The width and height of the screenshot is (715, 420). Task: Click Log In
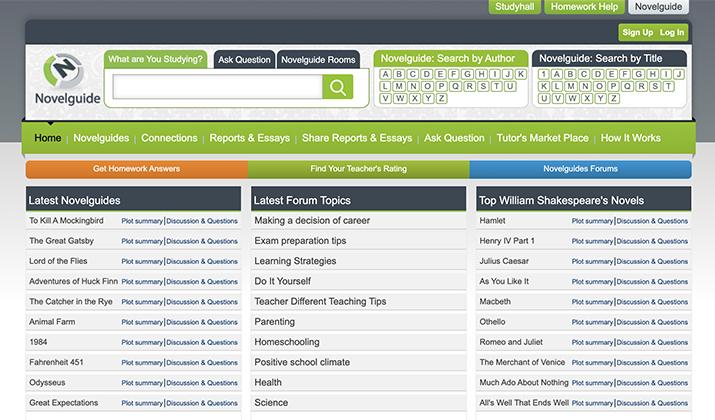(x=672, y=32)
